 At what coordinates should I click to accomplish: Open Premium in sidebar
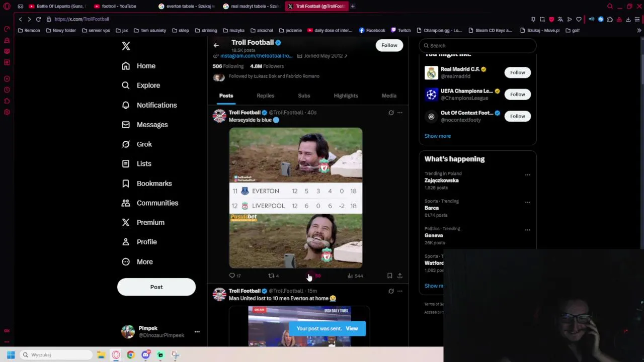pyautogui.click(x=143, y=223)
